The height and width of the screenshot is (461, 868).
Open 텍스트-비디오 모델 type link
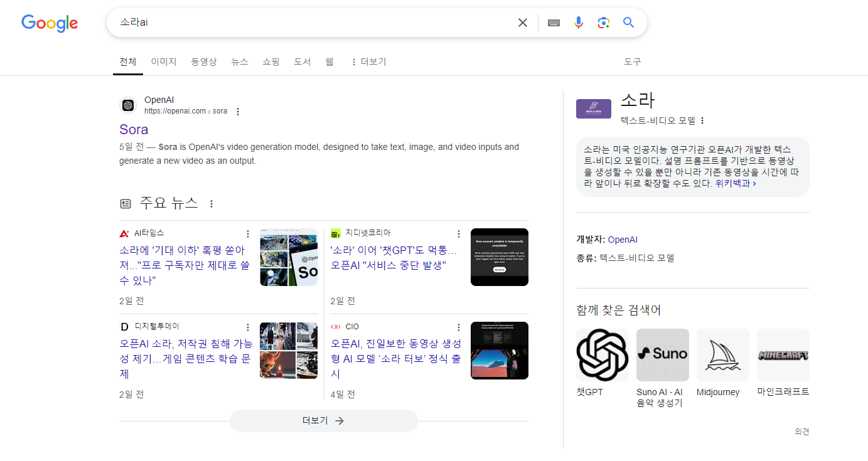637,258
